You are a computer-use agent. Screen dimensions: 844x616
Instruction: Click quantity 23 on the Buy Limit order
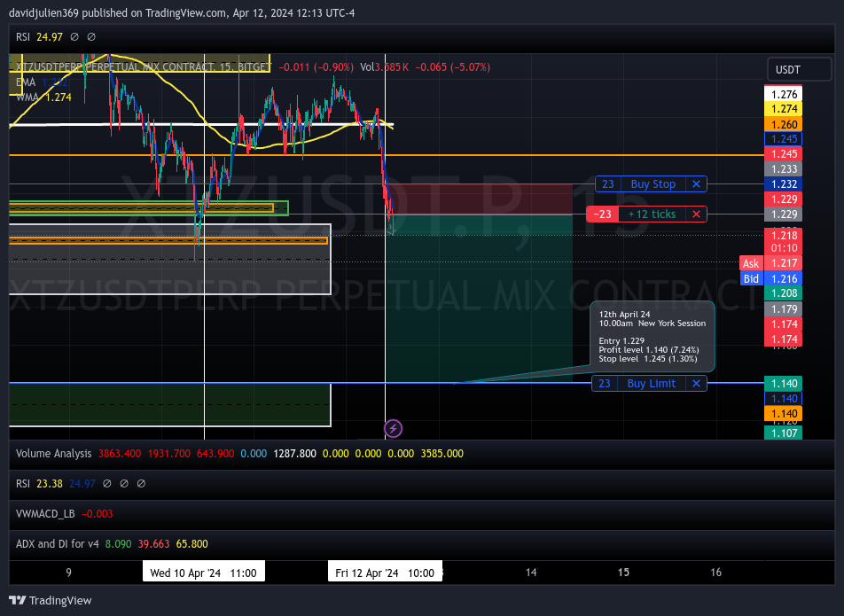click(605, 384)
